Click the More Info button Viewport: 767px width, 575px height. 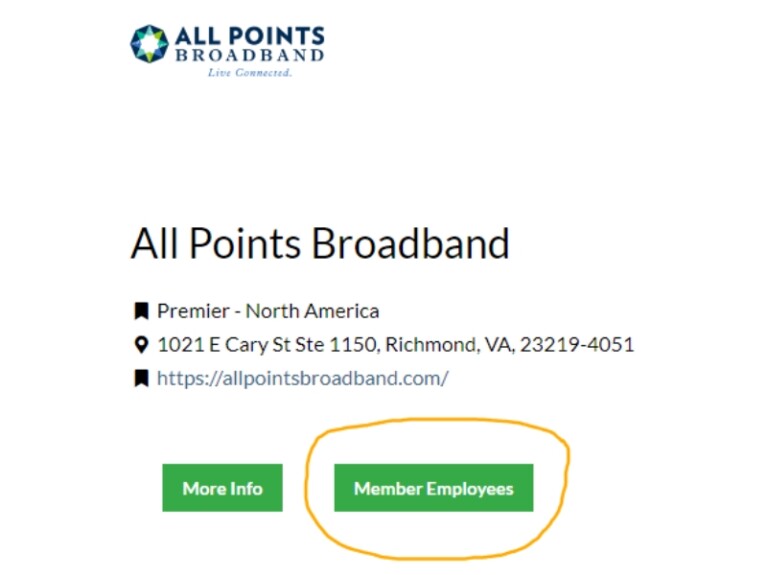point(223,488)
